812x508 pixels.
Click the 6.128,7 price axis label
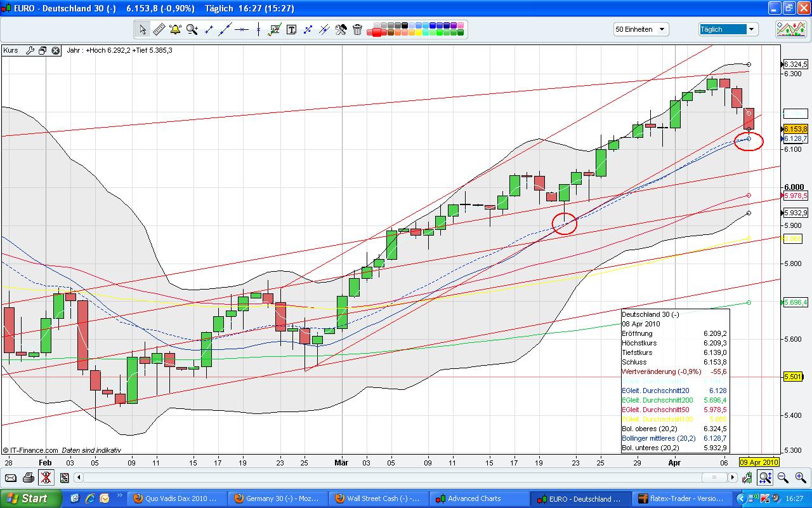(x=795, y=138)
